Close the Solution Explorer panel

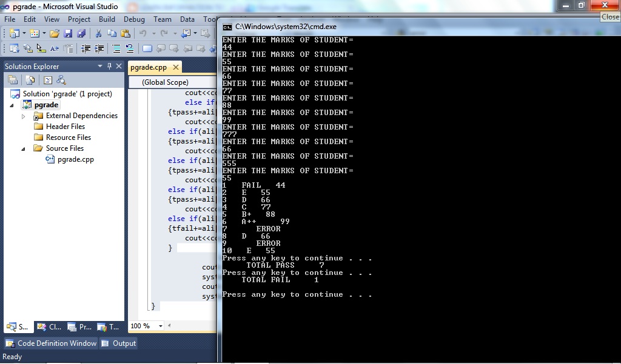tap(118, 66)
